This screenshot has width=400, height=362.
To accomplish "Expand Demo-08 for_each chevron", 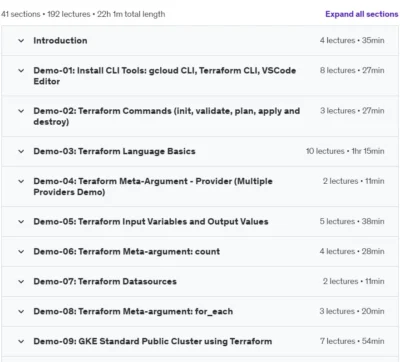I will click(x=21, y=312).
